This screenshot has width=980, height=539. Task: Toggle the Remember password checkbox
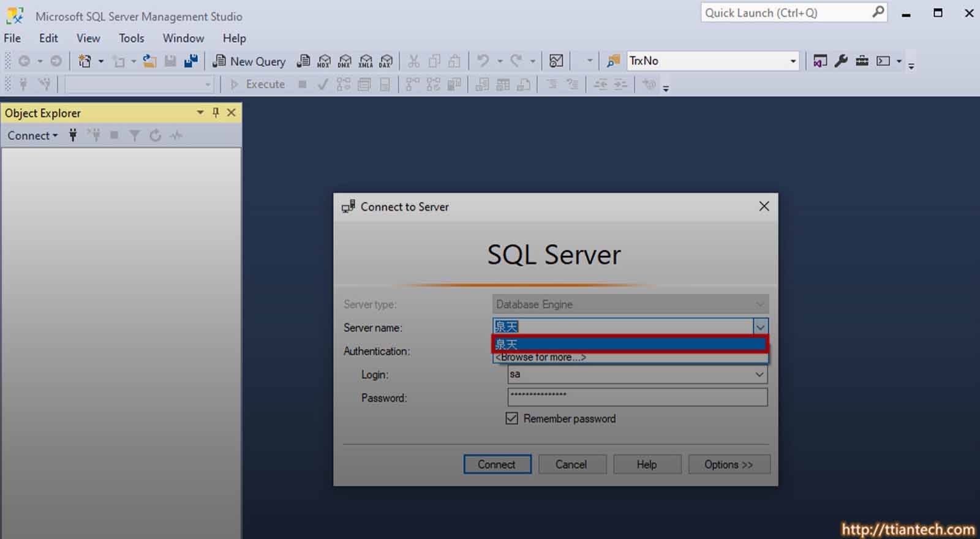point(512,418)
